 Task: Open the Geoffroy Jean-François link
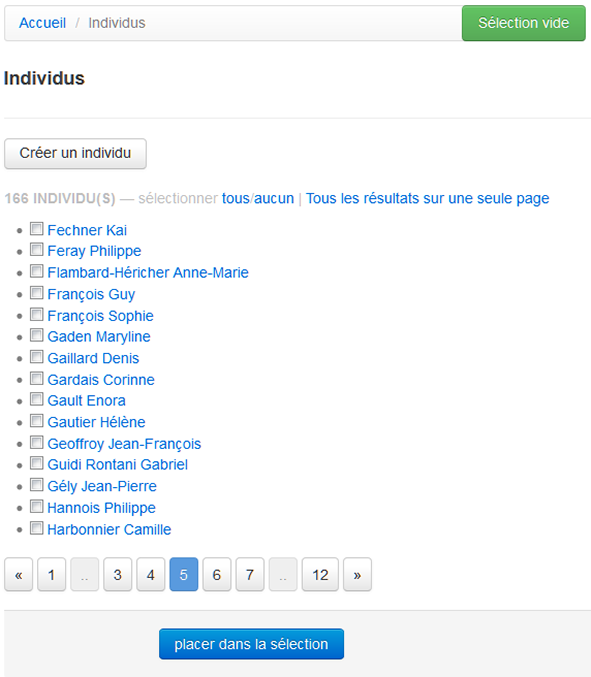click(x=124, y=443)
